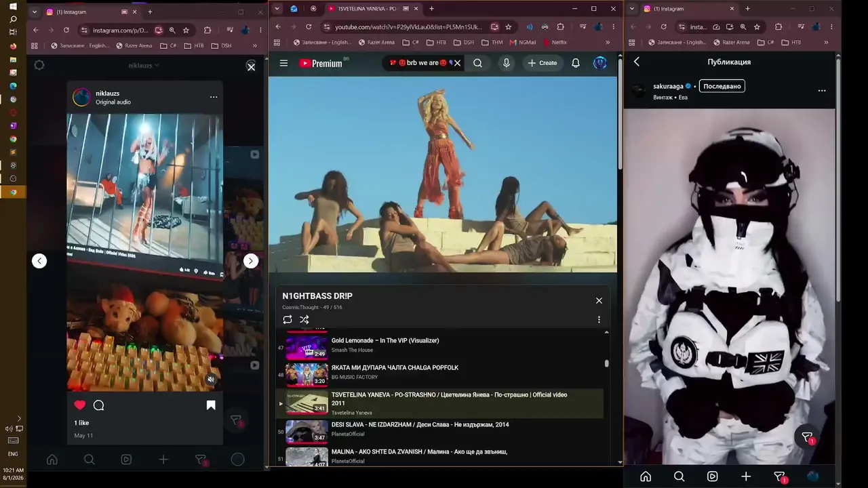
Task: Switch to the TSVETELINA YANEVA YouTube tab
Action: point(367,9)
